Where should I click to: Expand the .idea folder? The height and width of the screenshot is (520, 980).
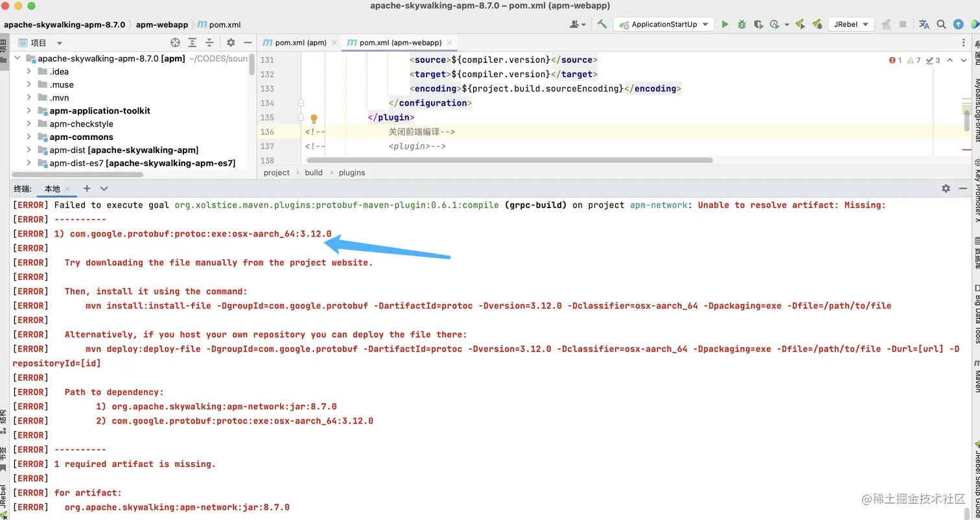click(x=29, y=71)
